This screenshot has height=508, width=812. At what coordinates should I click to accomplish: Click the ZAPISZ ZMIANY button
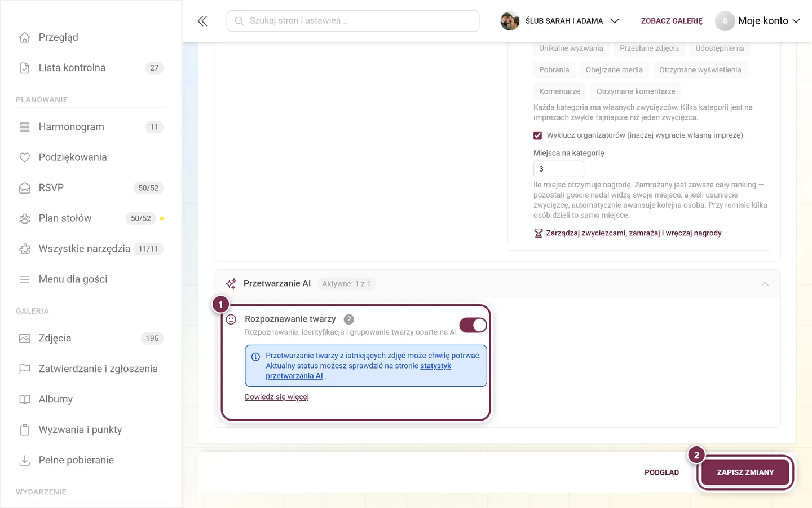(x=745, y=472)
